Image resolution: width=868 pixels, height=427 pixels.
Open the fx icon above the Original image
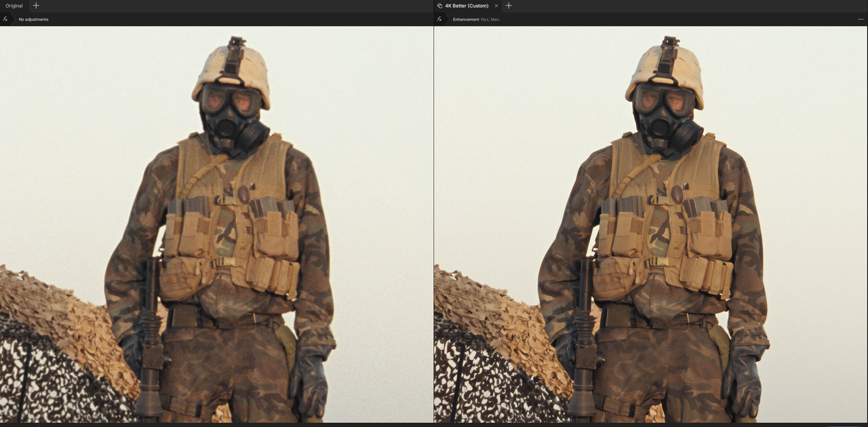(5, 19)
